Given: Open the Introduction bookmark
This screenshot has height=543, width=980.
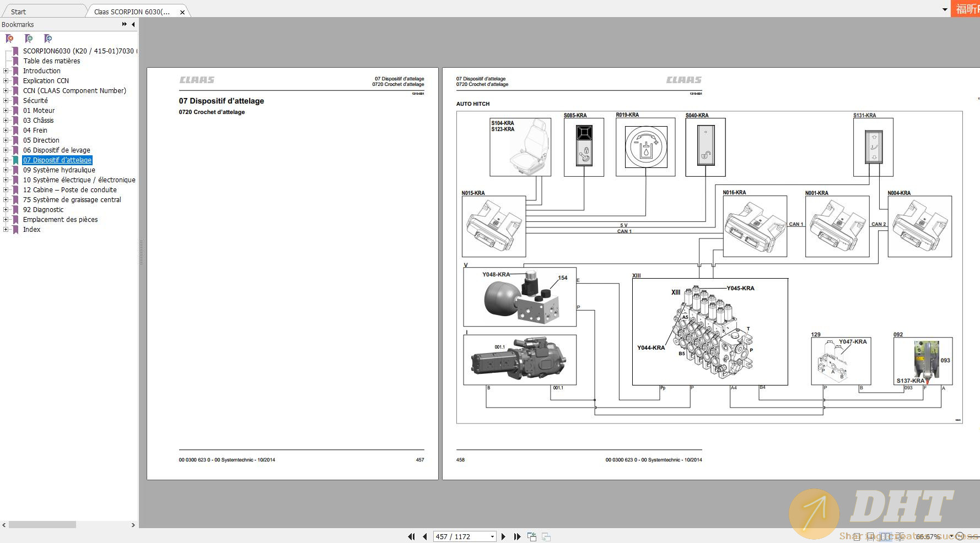Looking at the screenshot, I should (42, 70).
